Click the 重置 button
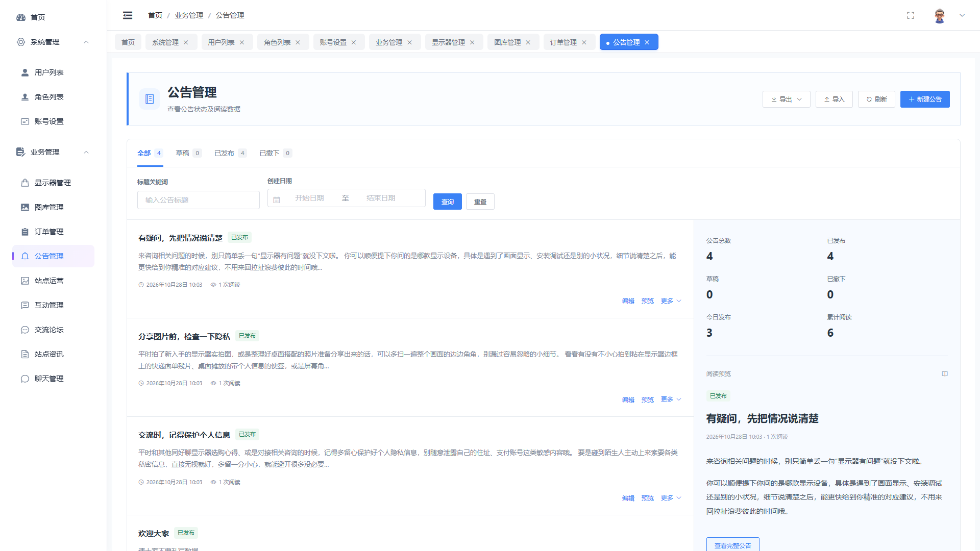The image size is (980, 551). point(480,202)
